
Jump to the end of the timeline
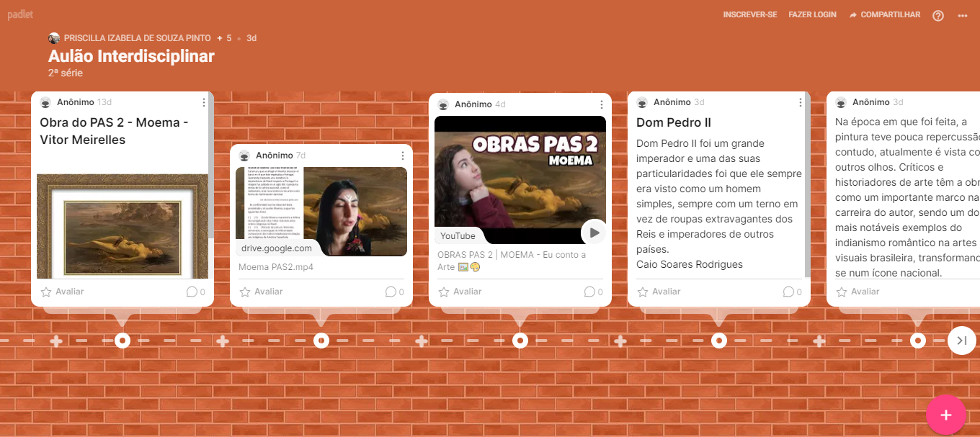[x=962, y=341]
